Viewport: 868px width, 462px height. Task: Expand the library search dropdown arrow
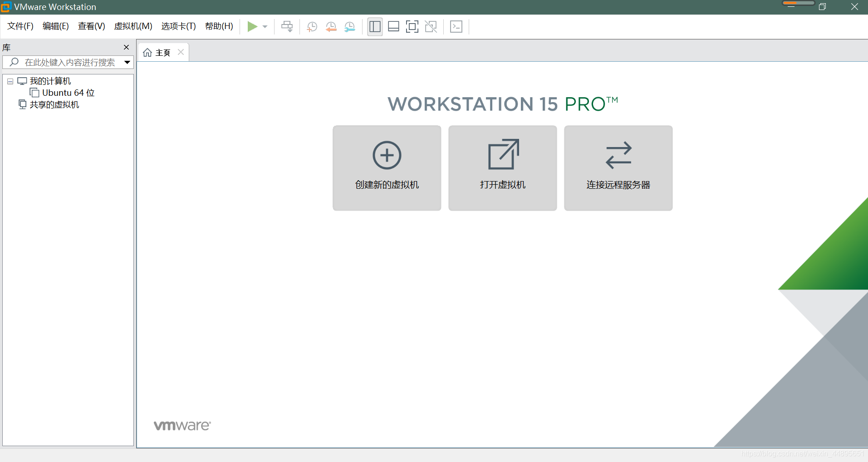tap(128, 62)
